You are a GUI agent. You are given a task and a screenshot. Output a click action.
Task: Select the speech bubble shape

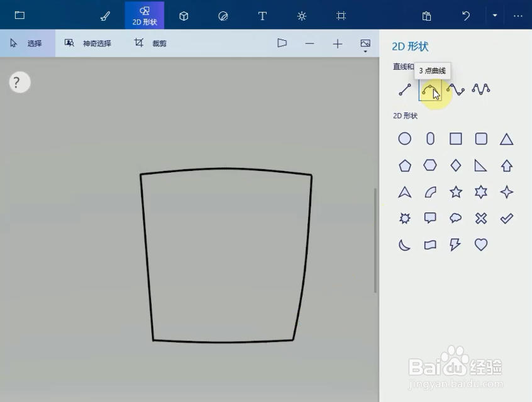430,218
